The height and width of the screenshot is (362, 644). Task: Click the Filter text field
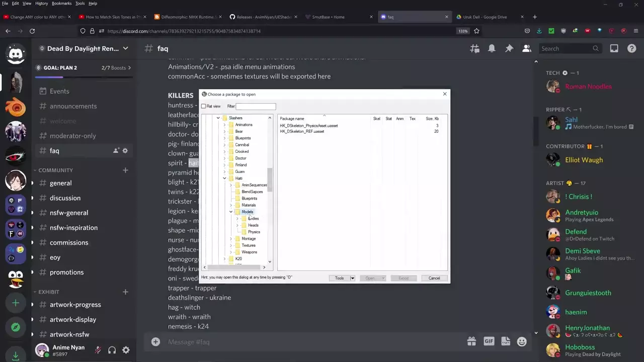pos(256,106)
